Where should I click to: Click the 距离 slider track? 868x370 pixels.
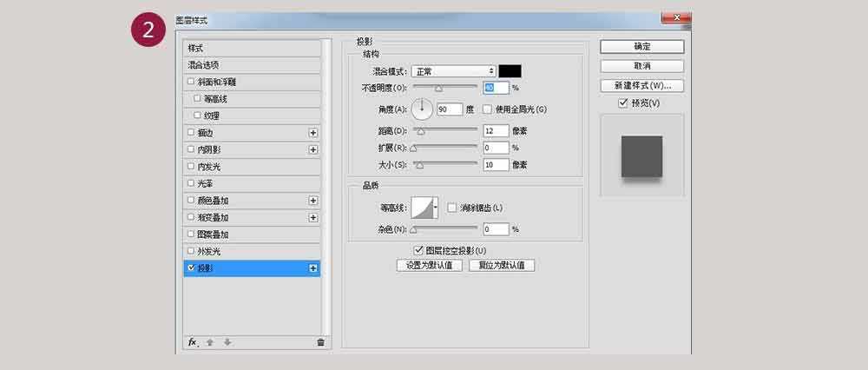tap(445, 129)
